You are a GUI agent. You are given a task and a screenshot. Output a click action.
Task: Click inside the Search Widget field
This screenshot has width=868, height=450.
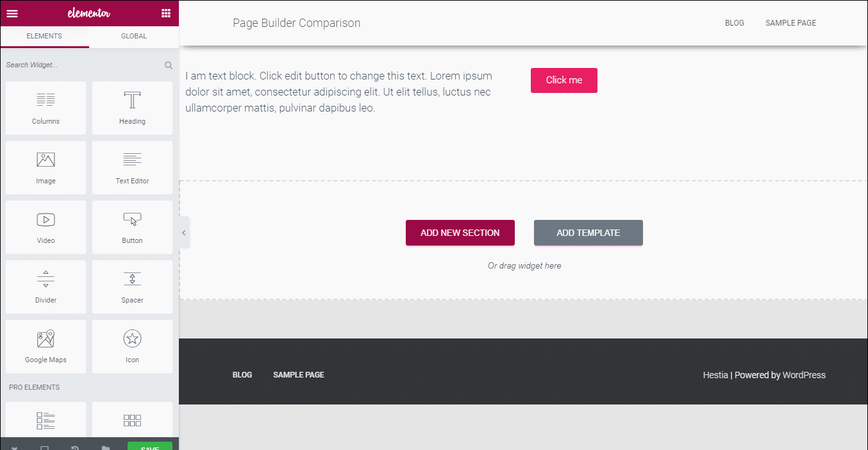pyautogui.click(x=77, y=65)
